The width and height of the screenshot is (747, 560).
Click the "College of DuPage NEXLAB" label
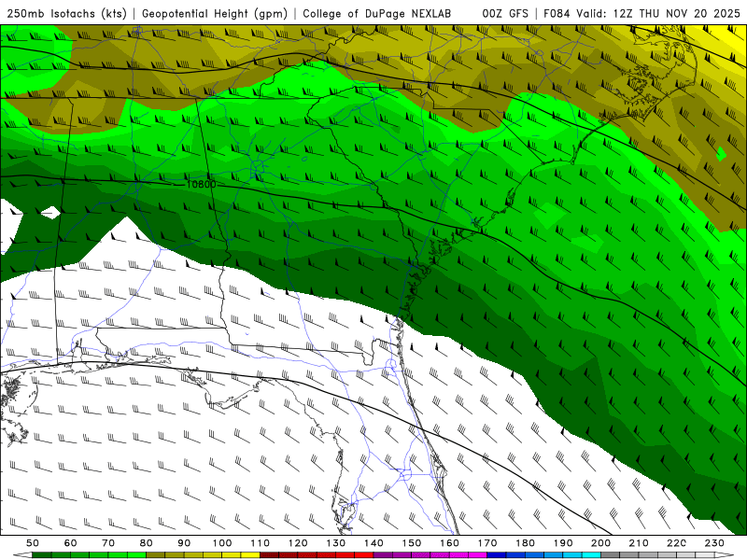coord(377,13)
